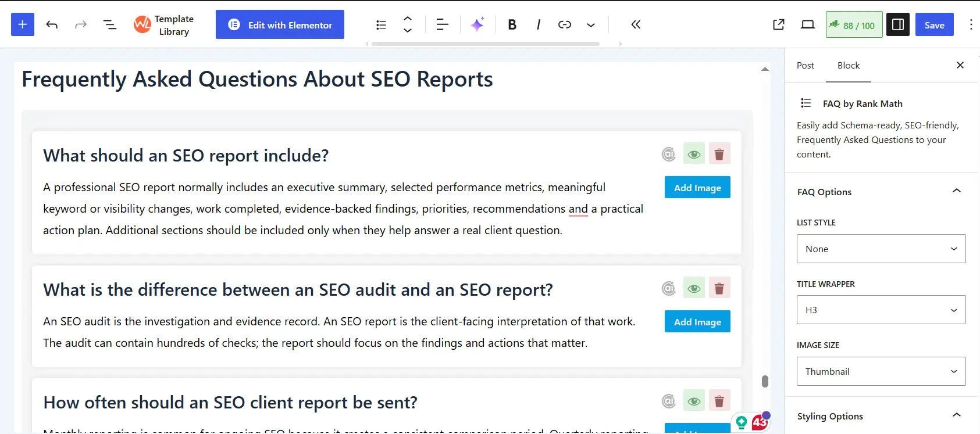Click AI icon on audit versus report question
This screenshot has width=980, height=434.
coord(669,288)
